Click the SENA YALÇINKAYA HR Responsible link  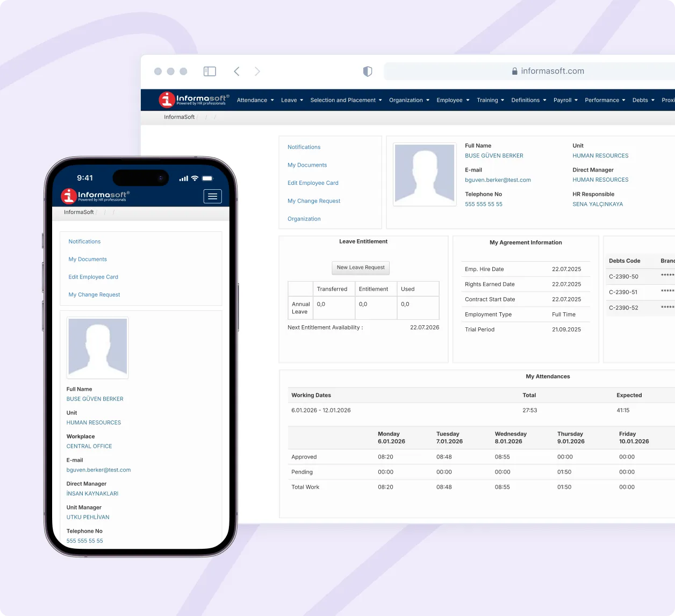pos(597,204)
